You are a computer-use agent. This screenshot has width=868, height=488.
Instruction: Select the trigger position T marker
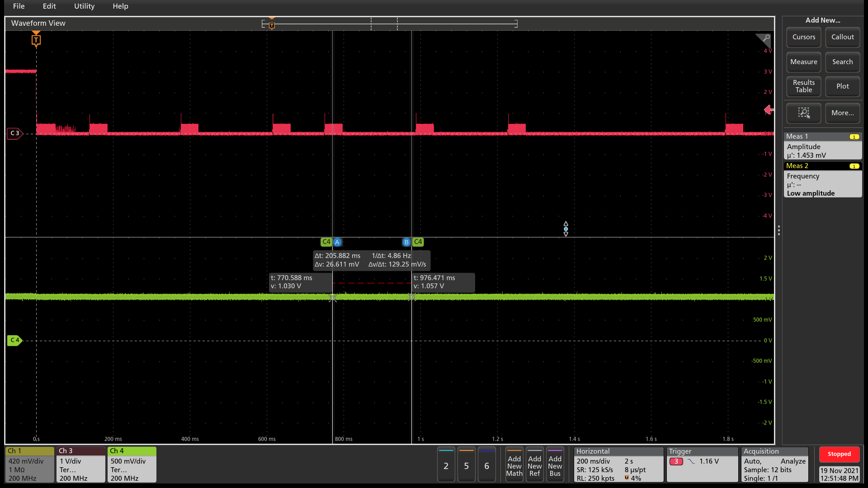36,40
